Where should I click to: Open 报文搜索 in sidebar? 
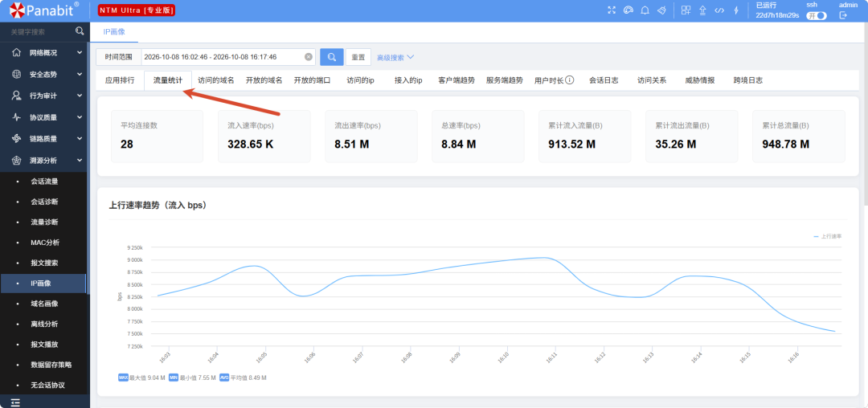point(44,263)
